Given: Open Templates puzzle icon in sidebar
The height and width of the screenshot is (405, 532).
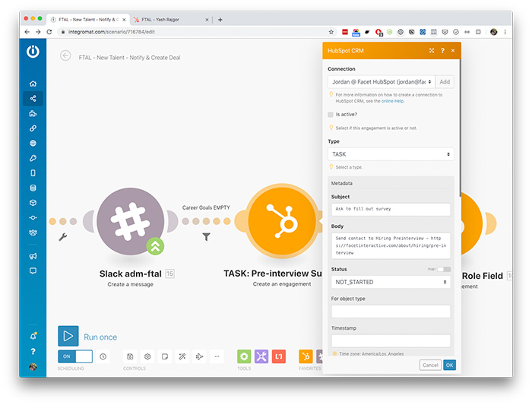Looking at the screenshot, I should pyautogui.click(x=33, y=113).
